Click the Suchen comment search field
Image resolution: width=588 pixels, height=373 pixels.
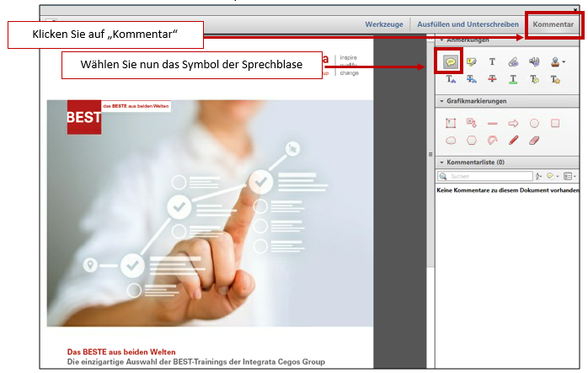pyautogui.click(x=485, y=176)
